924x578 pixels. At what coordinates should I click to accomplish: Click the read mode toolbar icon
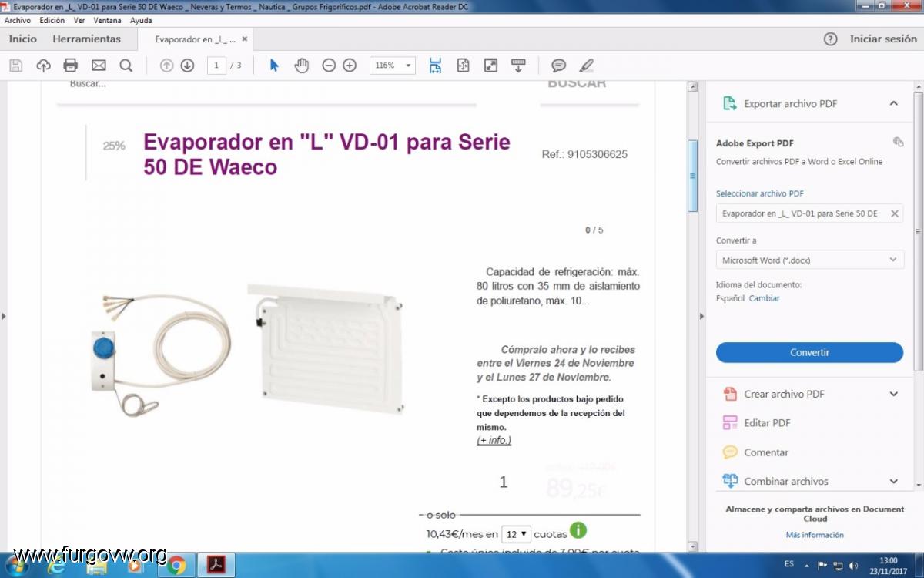[518, 66]
